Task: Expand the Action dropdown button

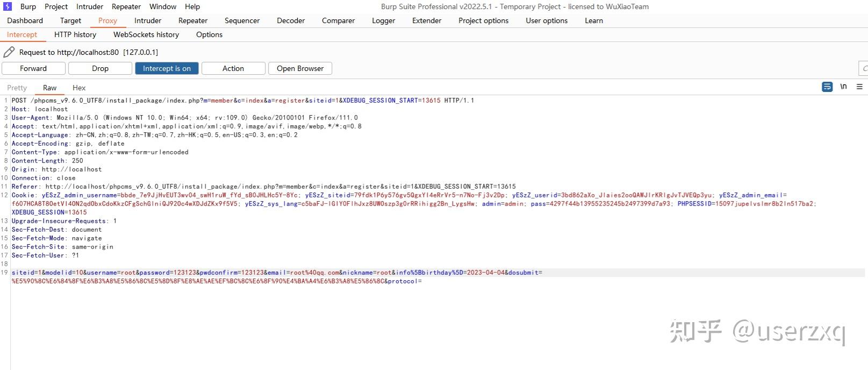Action: pyautogui.click(x=233, y=68)
